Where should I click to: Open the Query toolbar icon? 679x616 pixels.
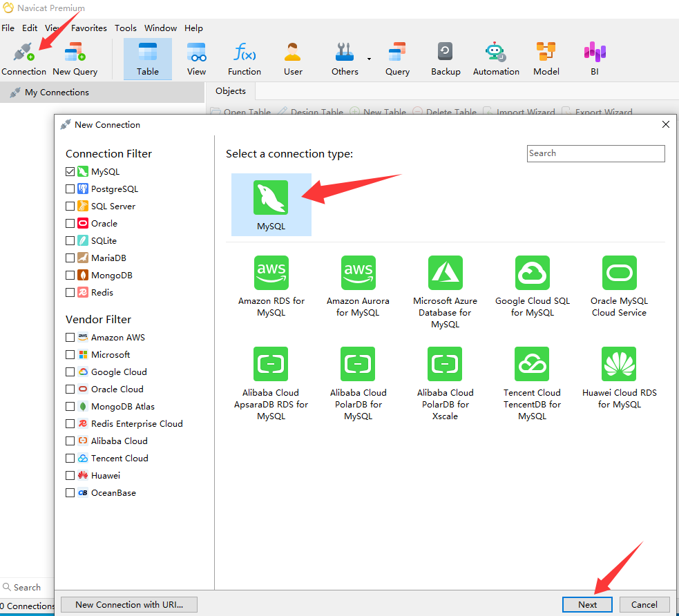tap(398, 59)
